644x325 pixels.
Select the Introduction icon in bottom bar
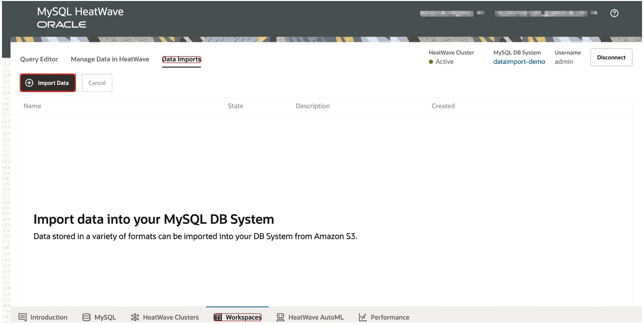click(x=22, y=317)
